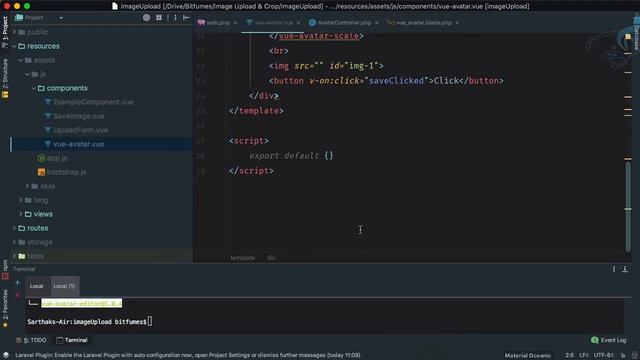Click the collapse all icon in Project panel
640x360 pixels.
(x=159, y=18)
